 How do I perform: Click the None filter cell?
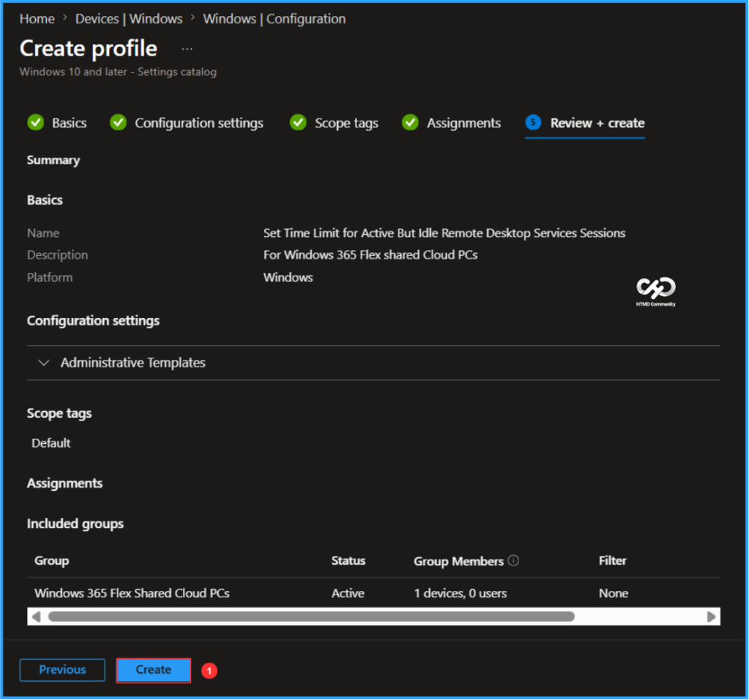(614, 593)
